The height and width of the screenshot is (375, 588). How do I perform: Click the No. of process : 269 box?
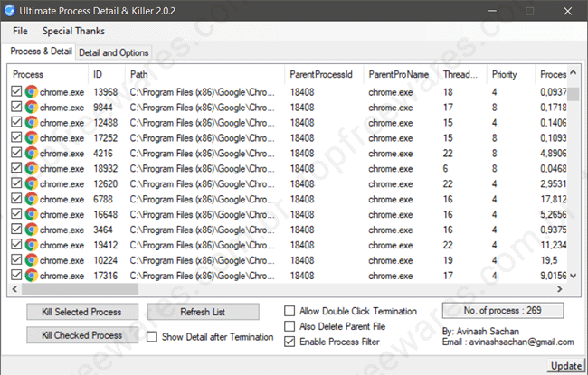pos(503,311)
